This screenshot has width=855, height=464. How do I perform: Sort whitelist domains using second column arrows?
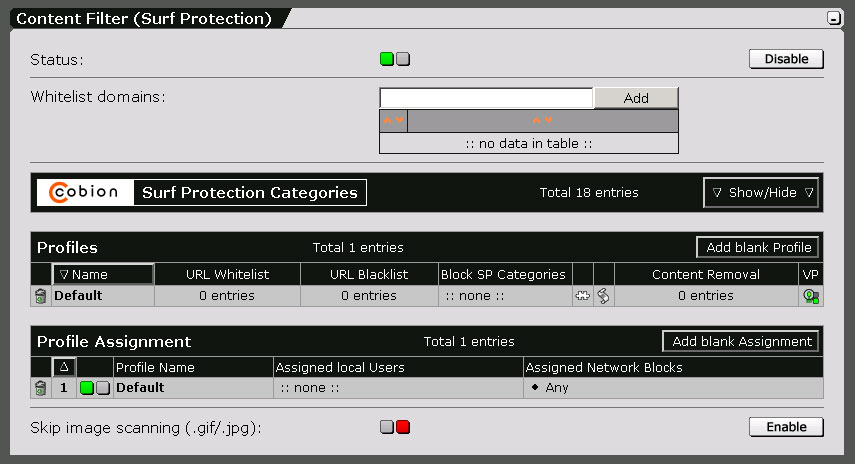click(543, 120)
